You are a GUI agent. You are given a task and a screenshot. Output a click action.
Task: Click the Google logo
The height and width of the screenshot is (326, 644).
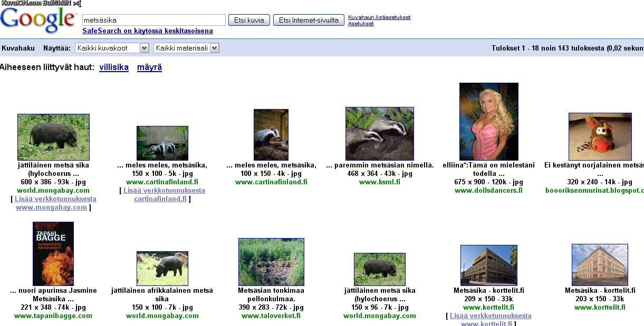tap(38, 20)
